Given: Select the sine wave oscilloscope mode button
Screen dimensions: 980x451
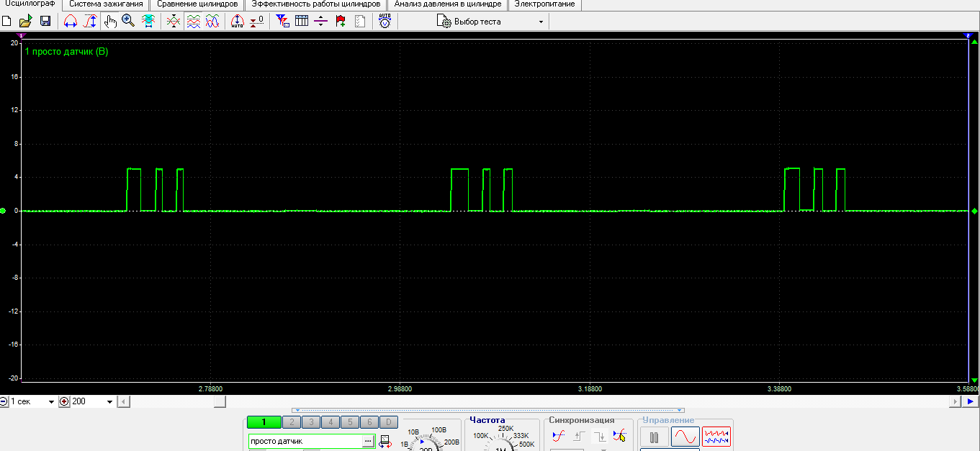Looking at the screenshot, I should pyautogui.click(x=685, y=437).
